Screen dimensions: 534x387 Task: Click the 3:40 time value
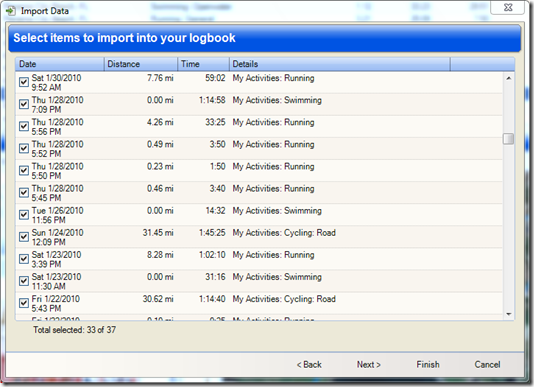coord(217,189)
